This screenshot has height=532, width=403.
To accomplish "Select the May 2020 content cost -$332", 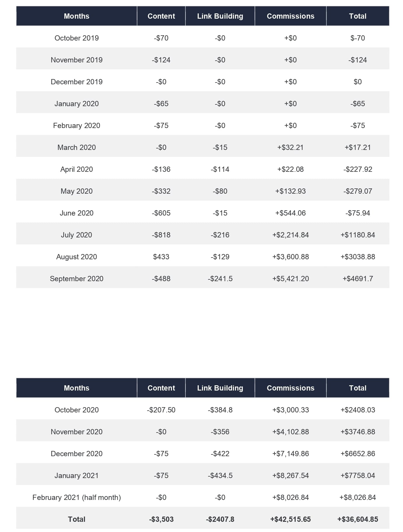I will tap(161, 191).
